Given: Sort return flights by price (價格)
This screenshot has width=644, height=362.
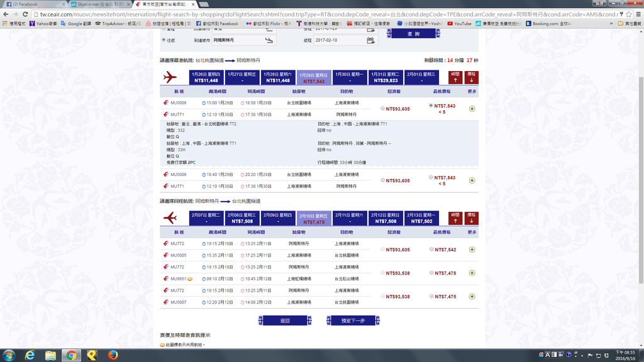Looking at the screenshot, I should point(472,218).
